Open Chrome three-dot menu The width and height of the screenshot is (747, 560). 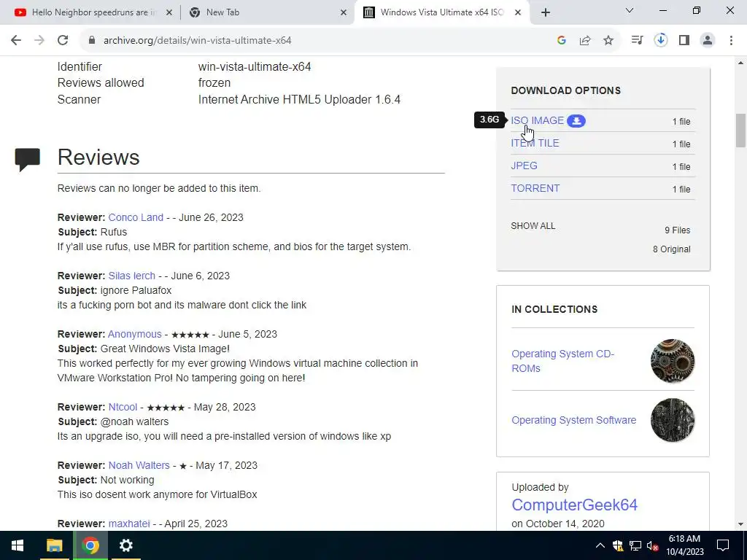[x=731, y=41]
